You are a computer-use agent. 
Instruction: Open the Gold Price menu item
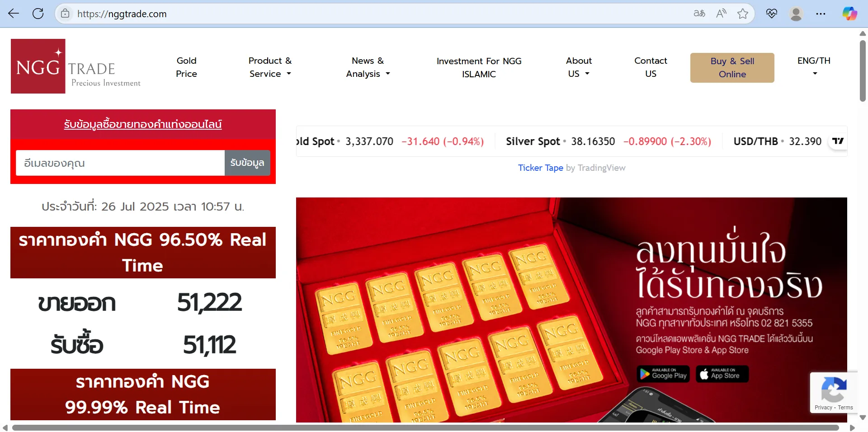tap(186, 67)
